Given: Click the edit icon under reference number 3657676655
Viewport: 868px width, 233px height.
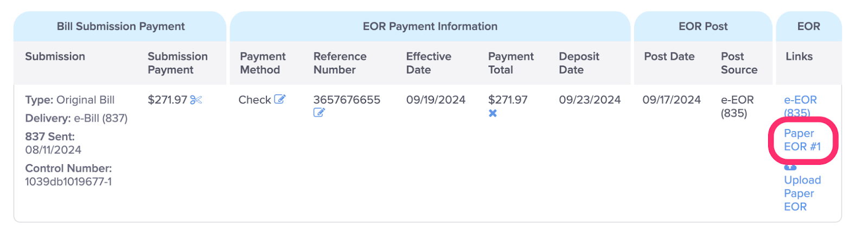Looking at the screenshot, I should click(x=319, y=113).
